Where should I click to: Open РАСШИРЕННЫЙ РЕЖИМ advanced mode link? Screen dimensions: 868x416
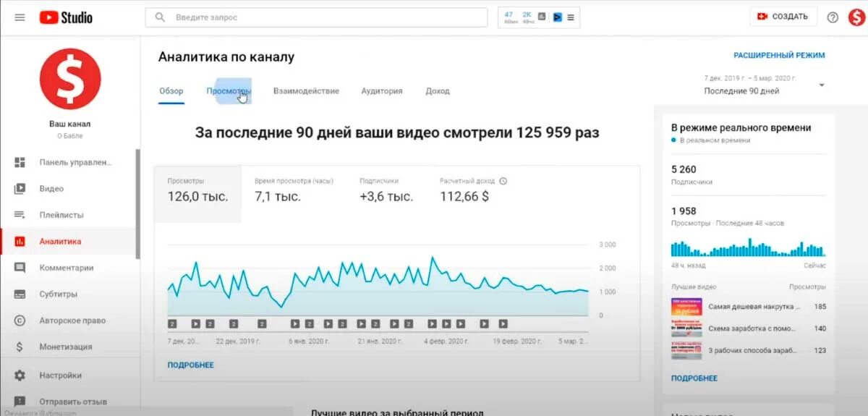pyautogui.click(x=779, y=55)
